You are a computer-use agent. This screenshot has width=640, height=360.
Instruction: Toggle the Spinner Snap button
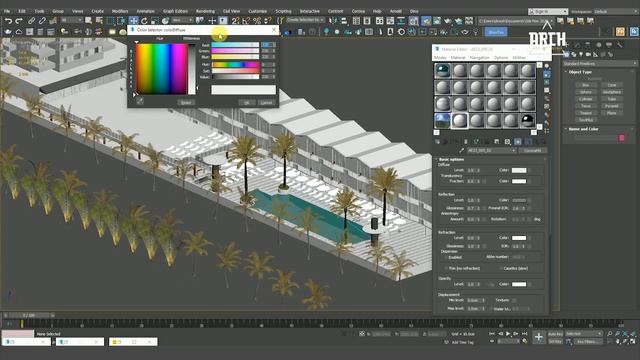tap(267, 20)
